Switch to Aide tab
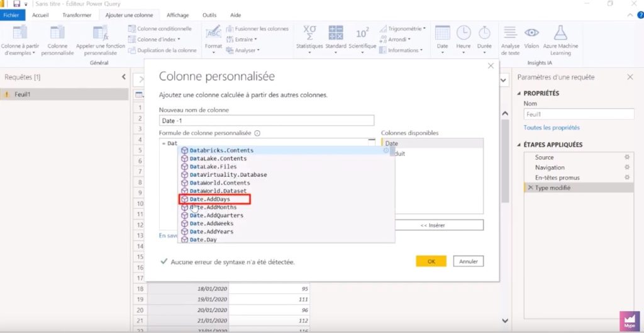Viewport: 644px width, 333px height. click(x=235, y=15)
